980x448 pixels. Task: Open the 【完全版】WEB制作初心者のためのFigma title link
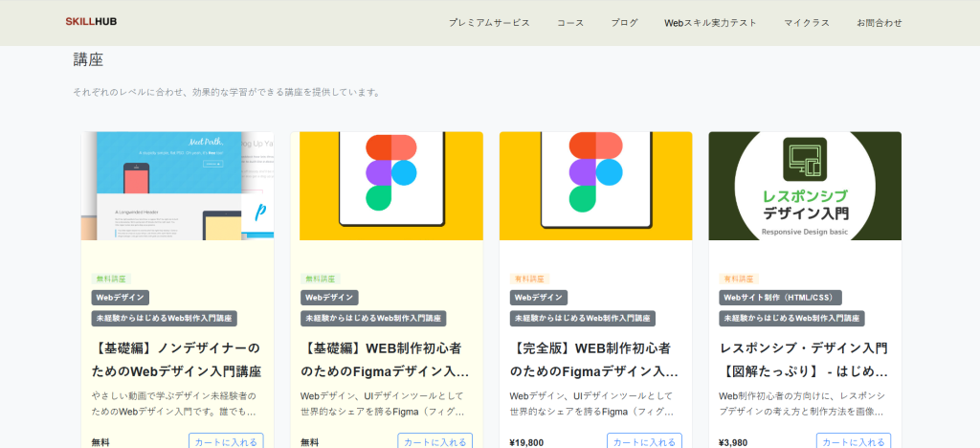click(x=595, y=359)
